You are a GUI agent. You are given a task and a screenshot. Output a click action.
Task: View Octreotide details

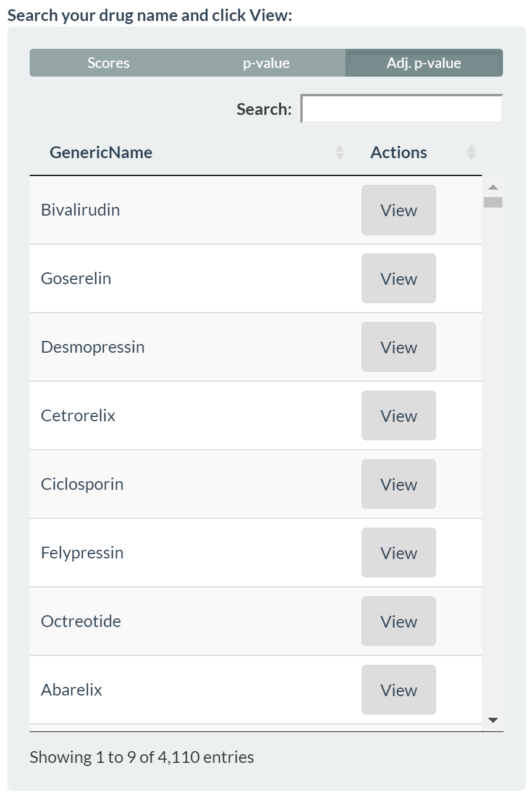coord(399,621)
